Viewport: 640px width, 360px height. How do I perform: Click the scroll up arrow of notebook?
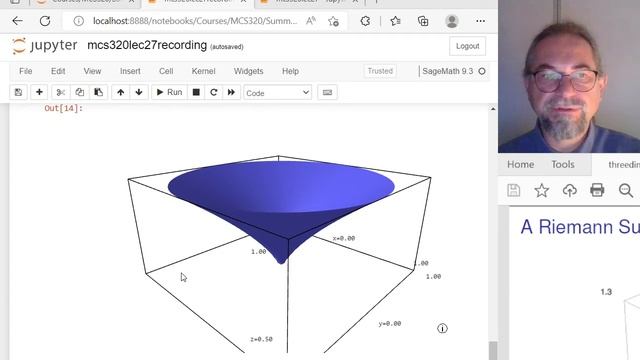tap(493, 109)
